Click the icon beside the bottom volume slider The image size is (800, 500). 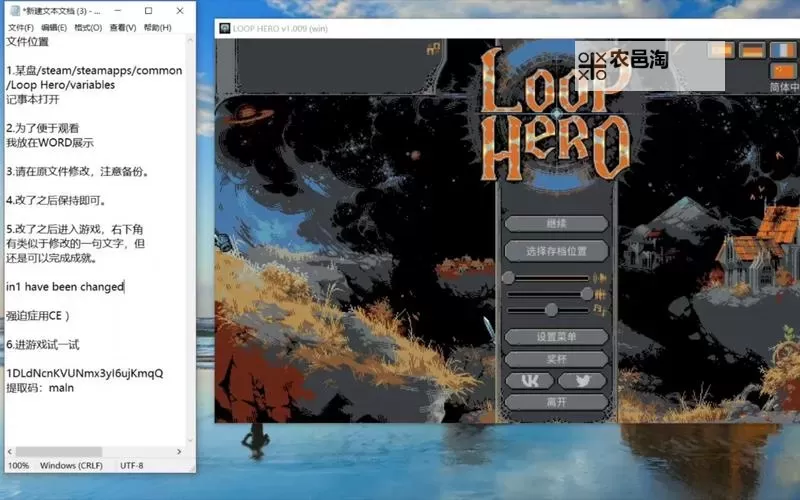601,310
